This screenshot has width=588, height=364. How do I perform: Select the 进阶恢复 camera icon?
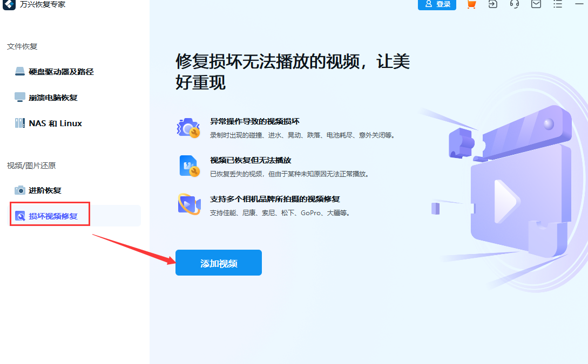(19, 190)
